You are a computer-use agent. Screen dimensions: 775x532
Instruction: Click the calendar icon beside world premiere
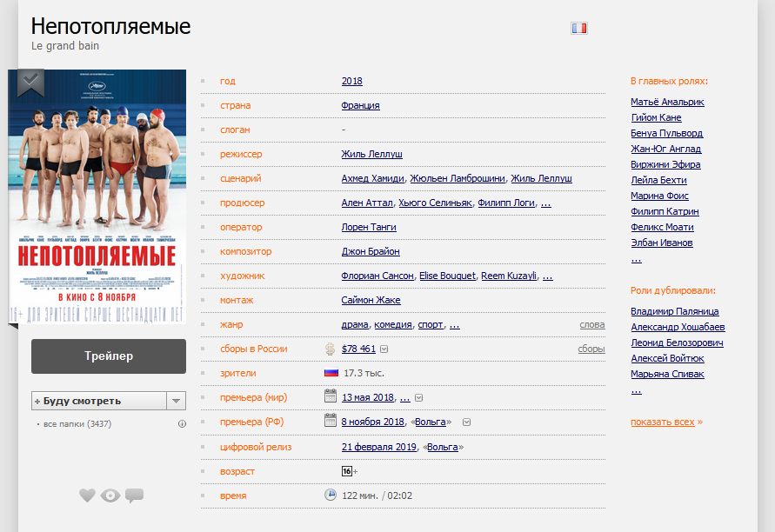point(331,397)
